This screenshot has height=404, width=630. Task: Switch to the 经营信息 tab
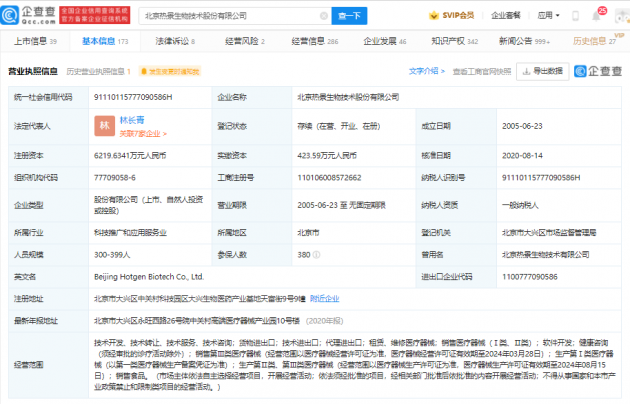(x=315, y=41)
